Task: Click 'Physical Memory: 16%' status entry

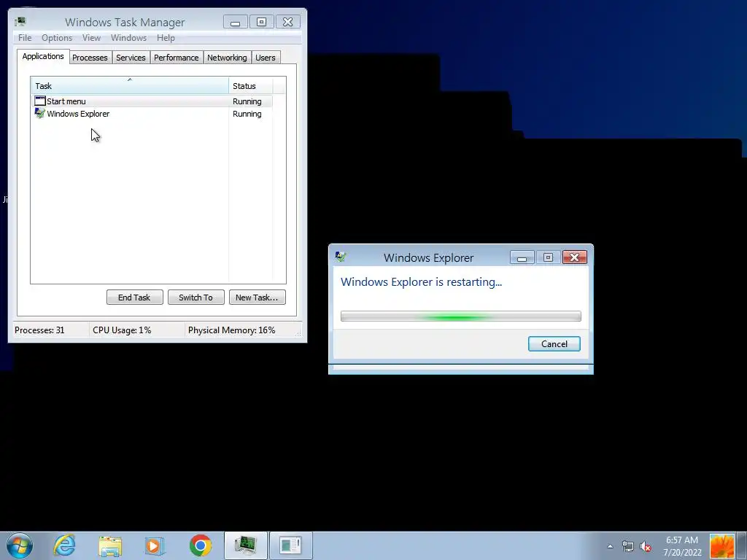Action: click(231, 330)
